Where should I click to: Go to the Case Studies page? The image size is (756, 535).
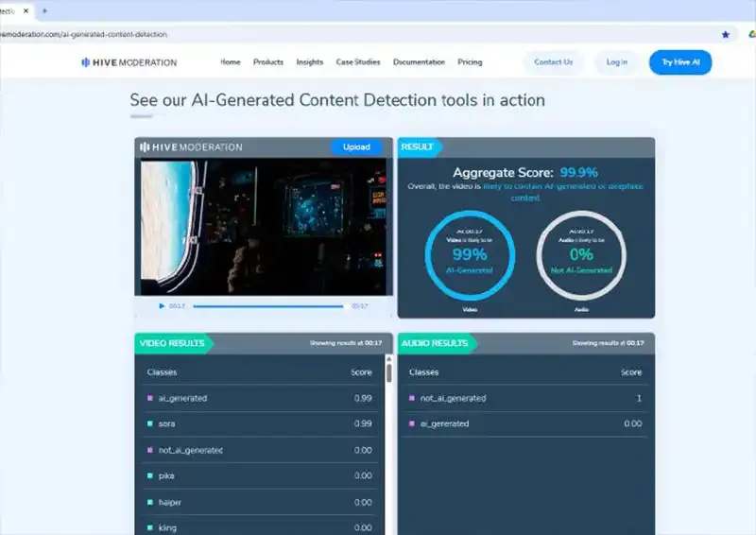click(358, 62)
